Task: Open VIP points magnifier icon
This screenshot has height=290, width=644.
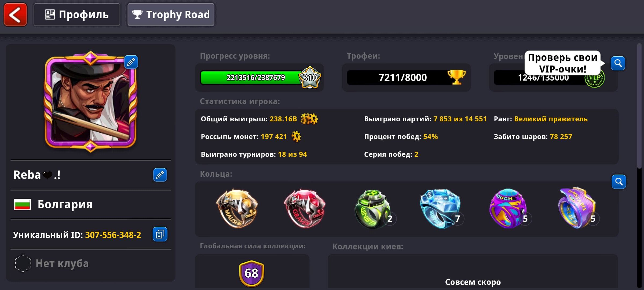Action: click(x=618, y=63)
